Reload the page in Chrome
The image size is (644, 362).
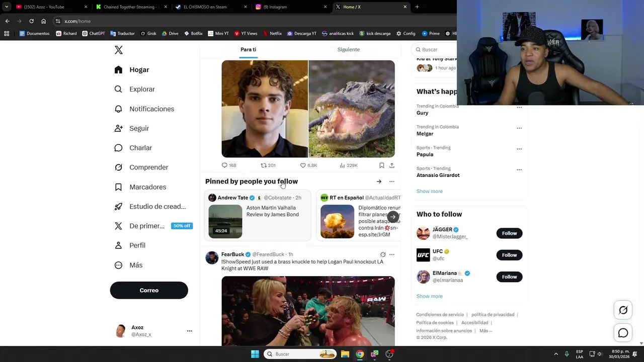[31, 21]
